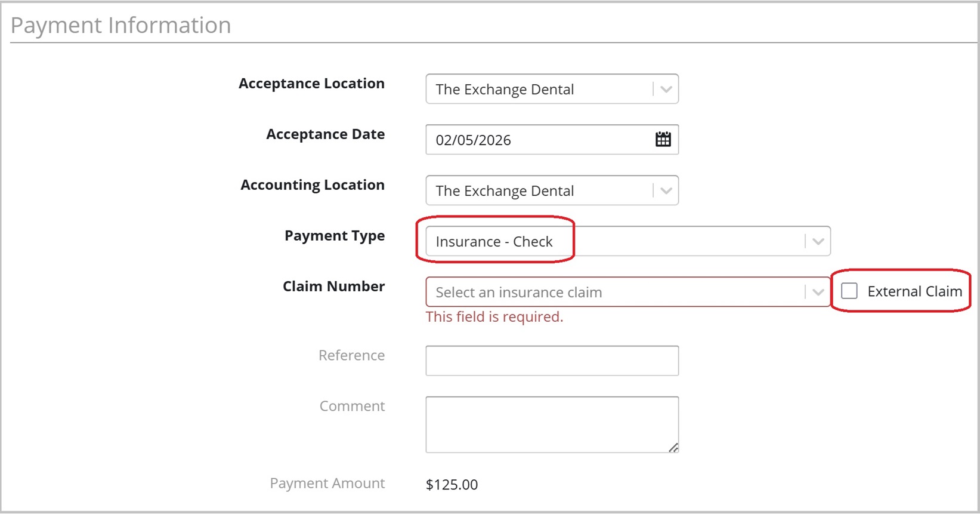980x514 pixels.
Task: Grab the Comment box resize handle
Action: pyautogui.click(x=673, y=448)
